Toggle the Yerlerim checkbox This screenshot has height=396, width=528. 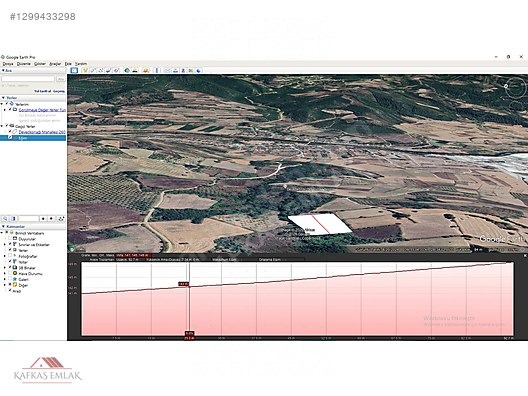[7, 104]
